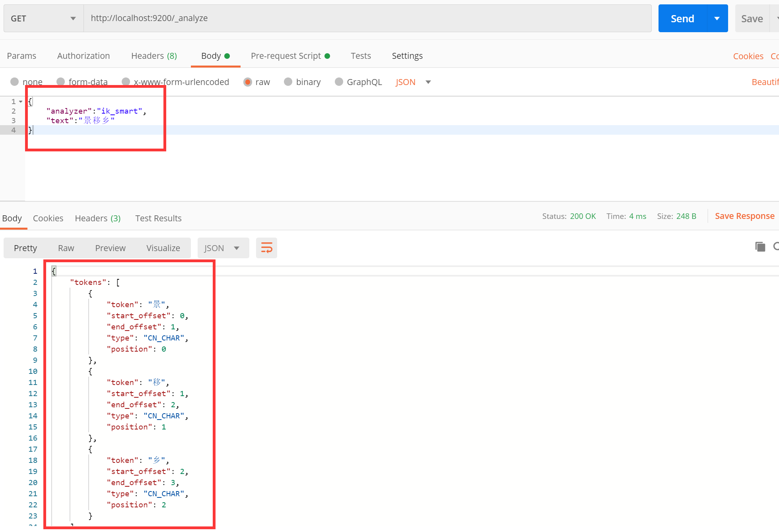Open the Cookies manager link
Image resolution: width=779 pixels, height=532 pixels.
[748, 56]
